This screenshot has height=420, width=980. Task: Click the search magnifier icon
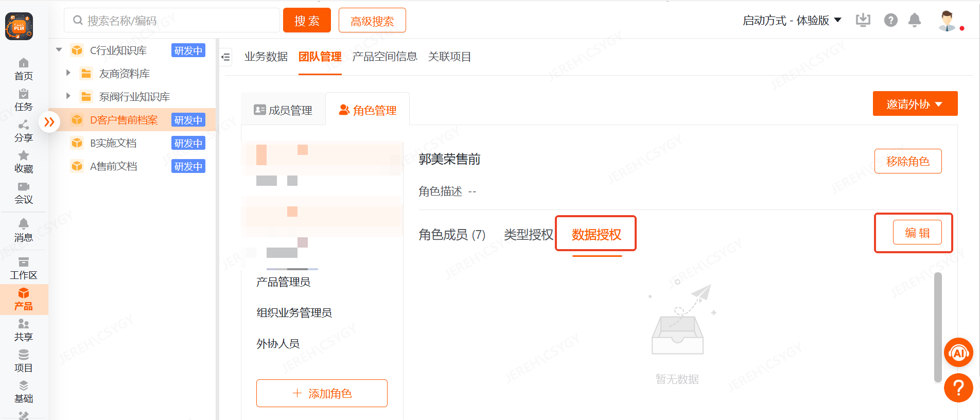[78, 20]
